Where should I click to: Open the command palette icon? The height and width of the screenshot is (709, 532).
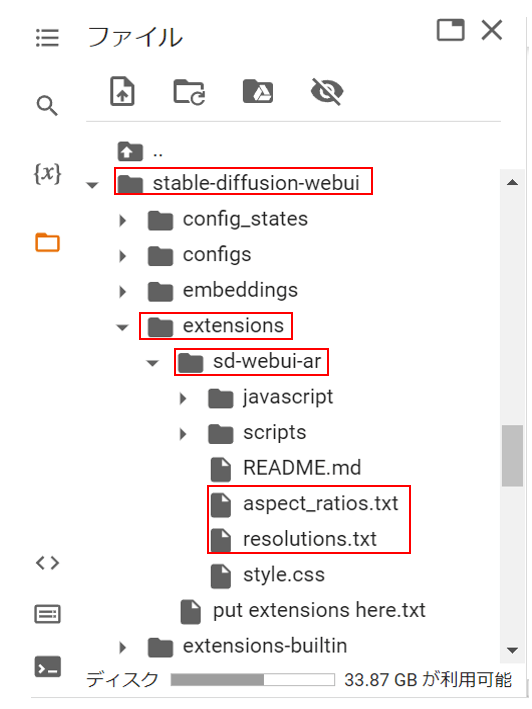(x=47, y=614)
